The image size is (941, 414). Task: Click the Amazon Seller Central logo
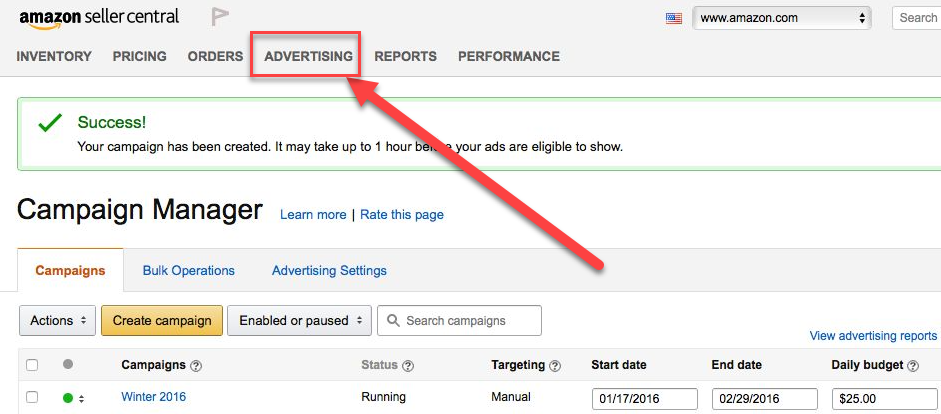point(99,17)
